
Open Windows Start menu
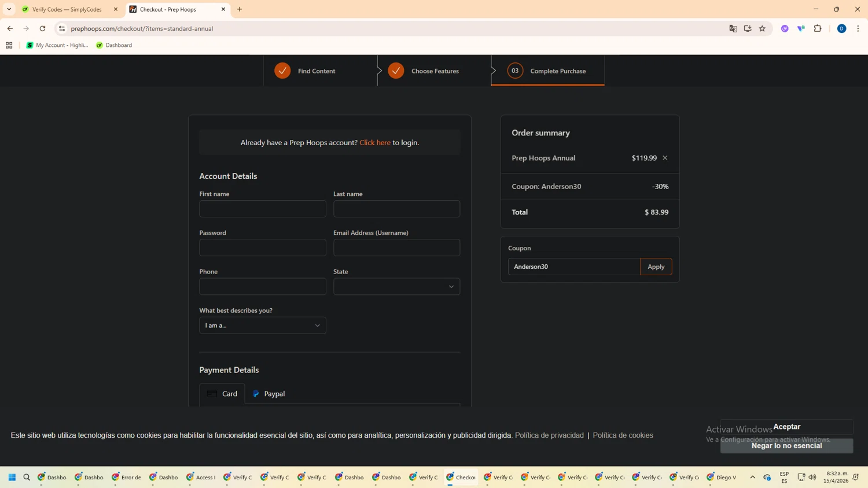12,477
